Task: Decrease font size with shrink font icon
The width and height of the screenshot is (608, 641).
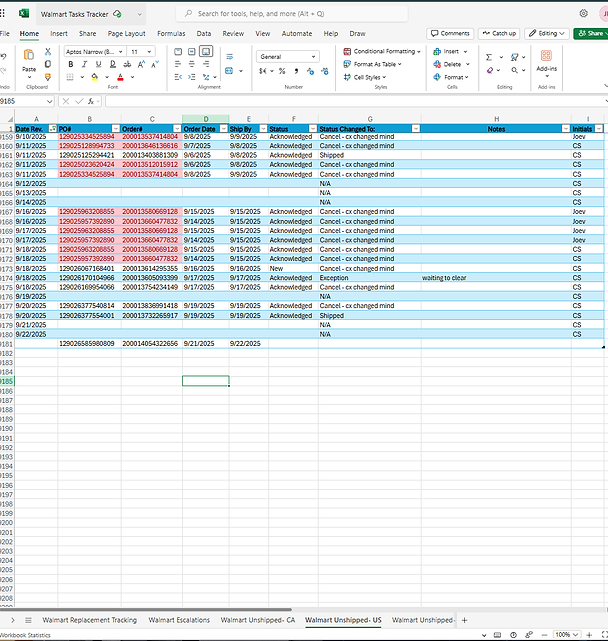Action: click(x=155, y=64)
